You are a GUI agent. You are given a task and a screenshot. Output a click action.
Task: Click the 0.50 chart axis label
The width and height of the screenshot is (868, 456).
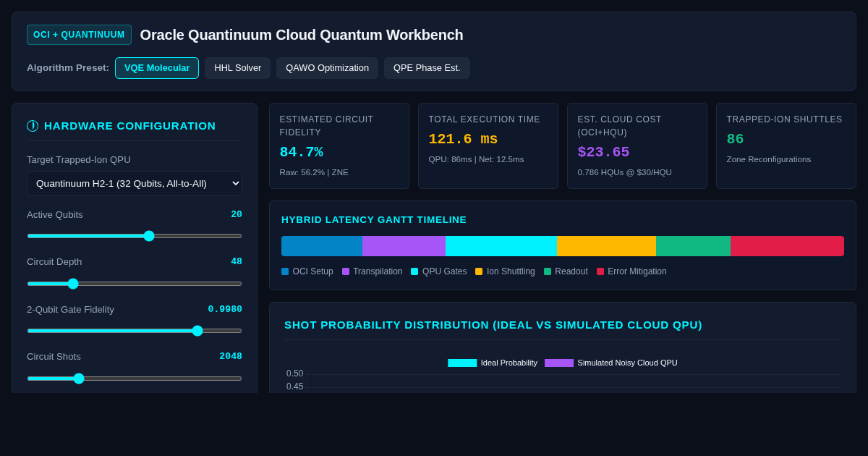coord(294,373)
